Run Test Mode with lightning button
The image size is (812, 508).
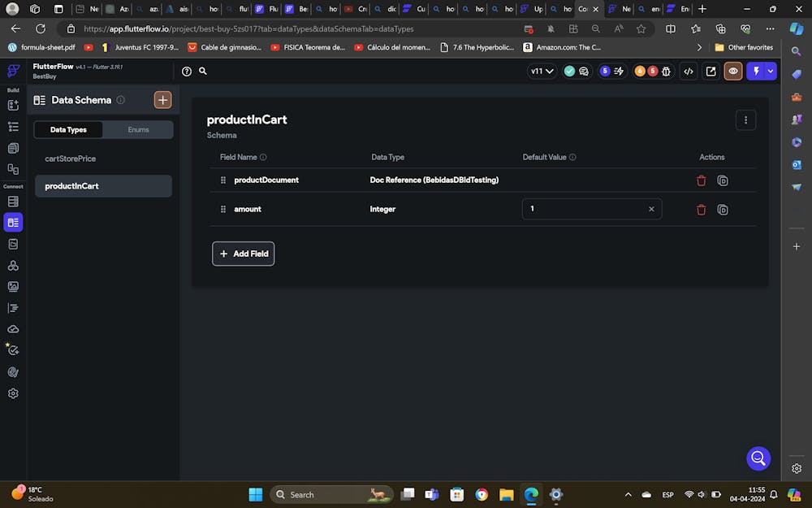pyautogui.click(x=756, y=72)
